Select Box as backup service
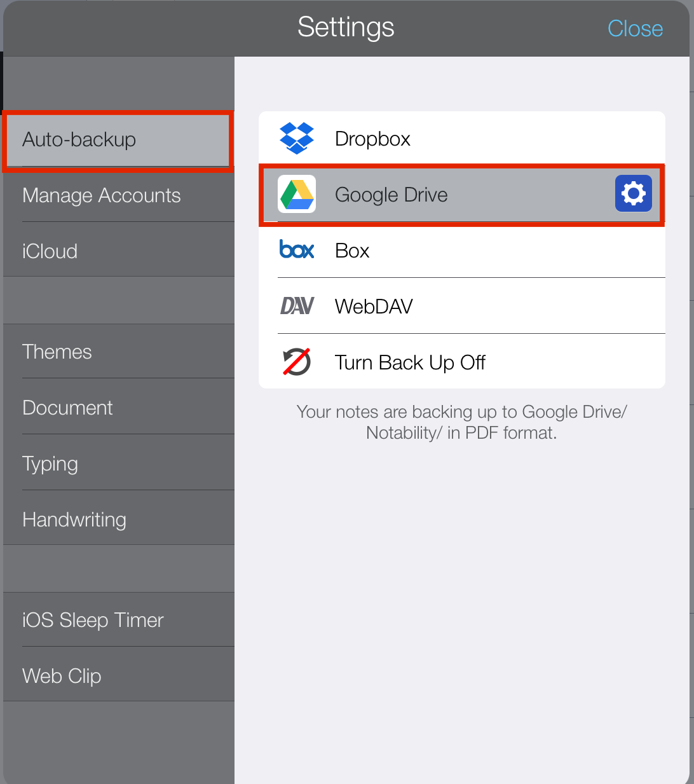The height and width of the screenshot is (784, 694). [x=462, y=251]
